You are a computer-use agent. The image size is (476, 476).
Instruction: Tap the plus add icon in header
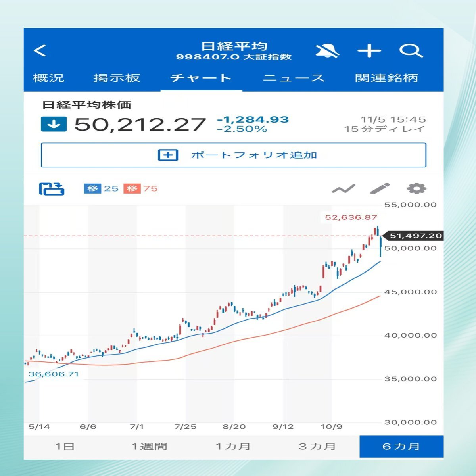click(369, 51)
